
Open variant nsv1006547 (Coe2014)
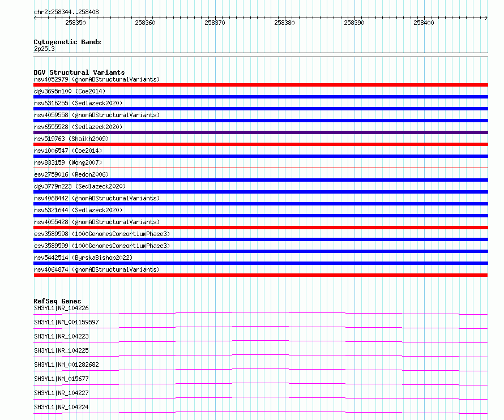[68, 151]
